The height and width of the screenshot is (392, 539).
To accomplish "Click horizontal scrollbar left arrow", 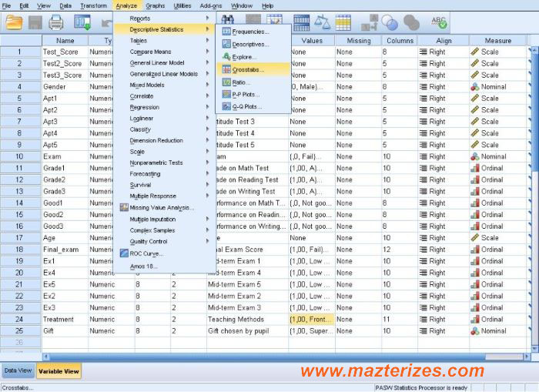I will (x=46, y=357).
